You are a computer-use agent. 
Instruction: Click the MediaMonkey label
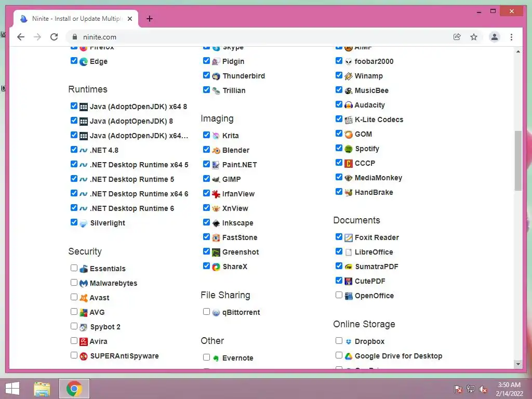[x=378, y=178]
